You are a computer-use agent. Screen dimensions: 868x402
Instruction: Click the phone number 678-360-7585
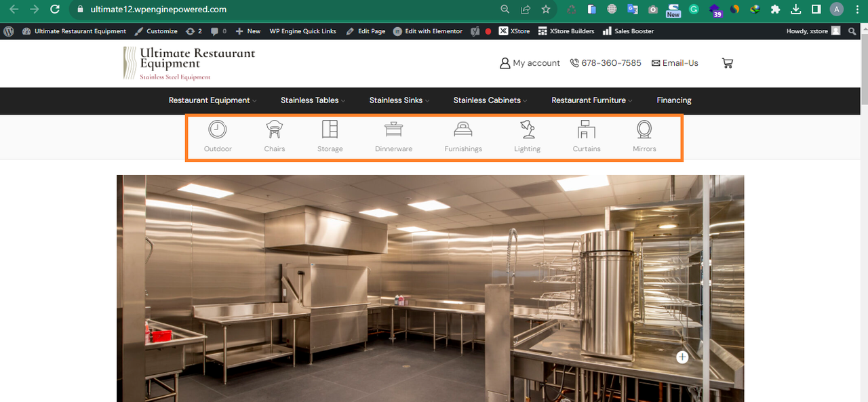coord(606,63)
